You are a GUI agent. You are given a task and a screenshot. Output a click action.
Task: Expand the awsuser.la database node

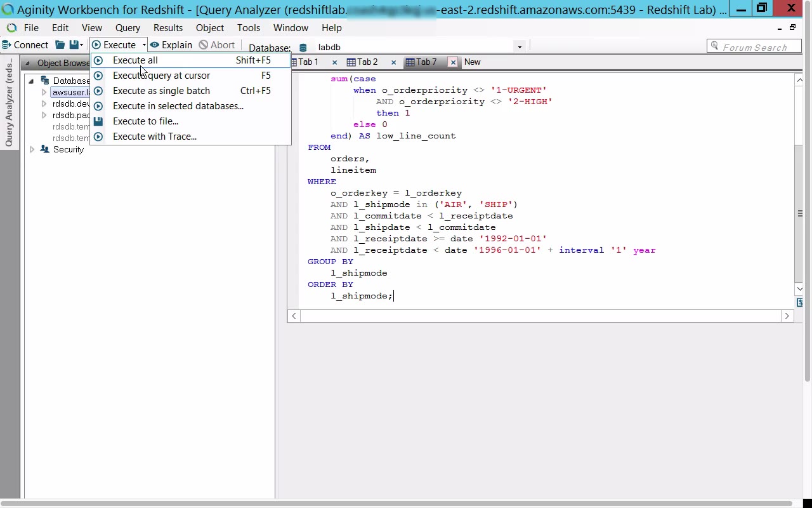44,93
